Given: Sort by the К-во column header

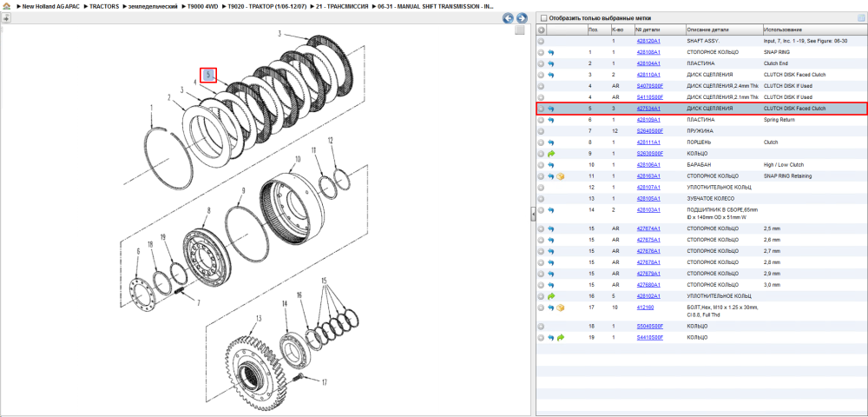Looking at the screenshot, I should (x=621, y=30).
